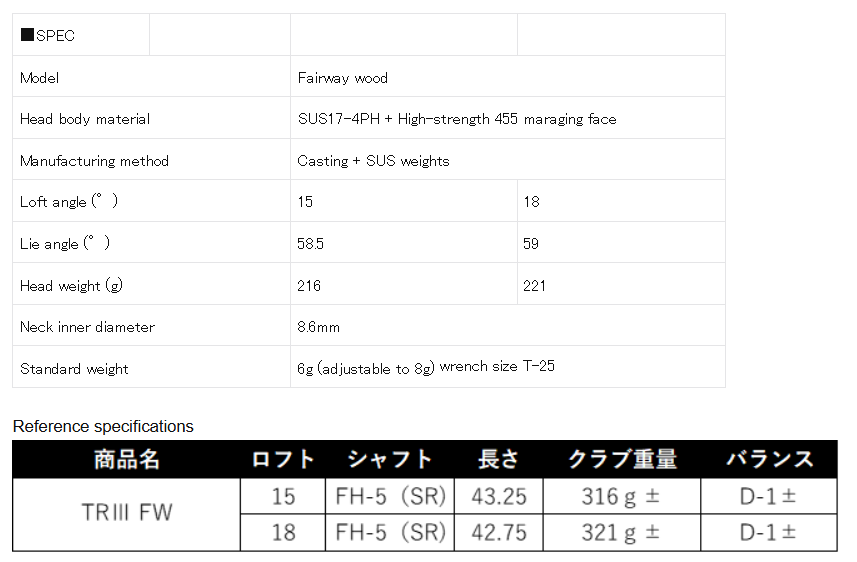Click the Fairway wood value cell
Screen dimensions: 857x562
[507, 77]
